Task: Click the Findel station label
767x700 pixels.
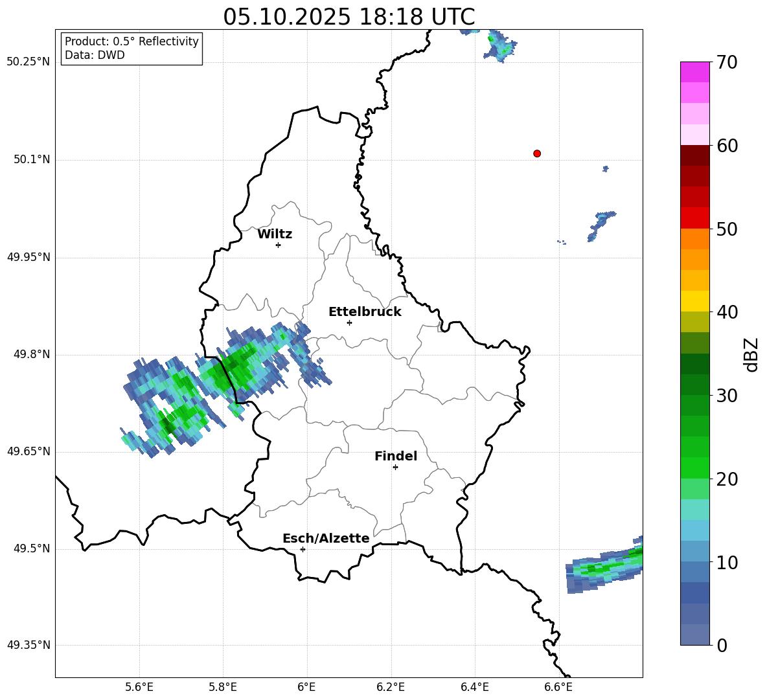Action: (396, 456)
